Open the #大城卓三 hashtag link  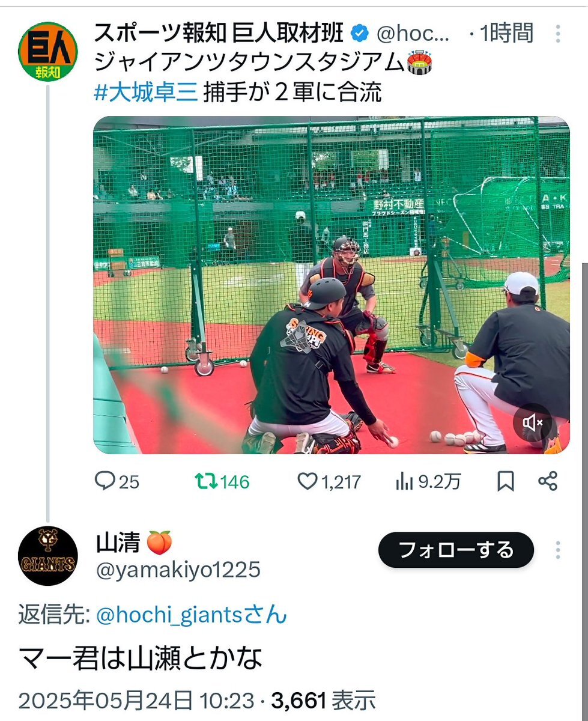click(146, 92)
